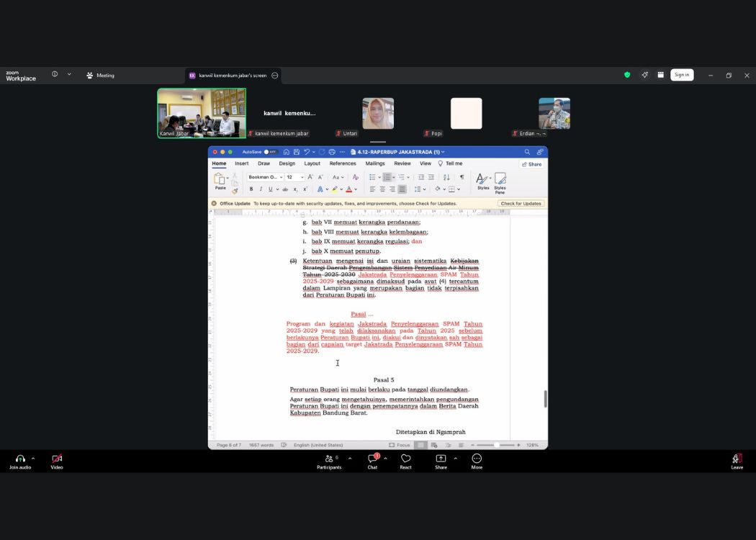The height and width of the screenshot is (540, 756).
Task: Click the Word zoom level slider
Action: point(495,445)
